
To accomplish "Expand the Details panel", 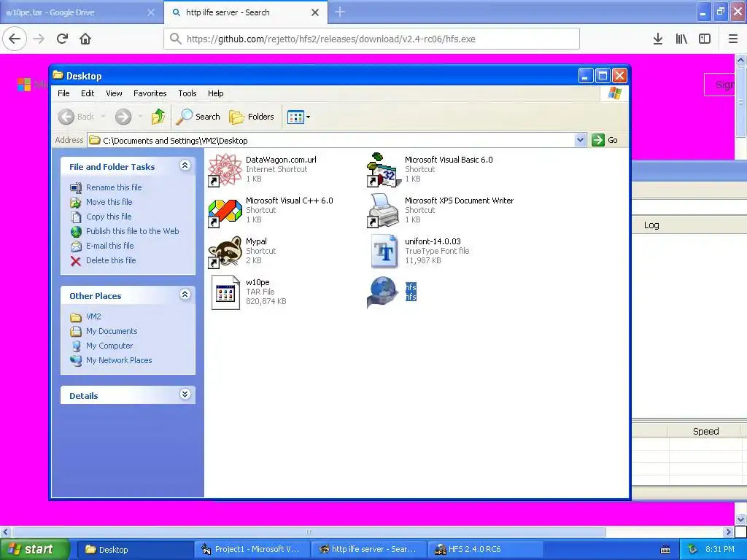I will click(185, 394).
